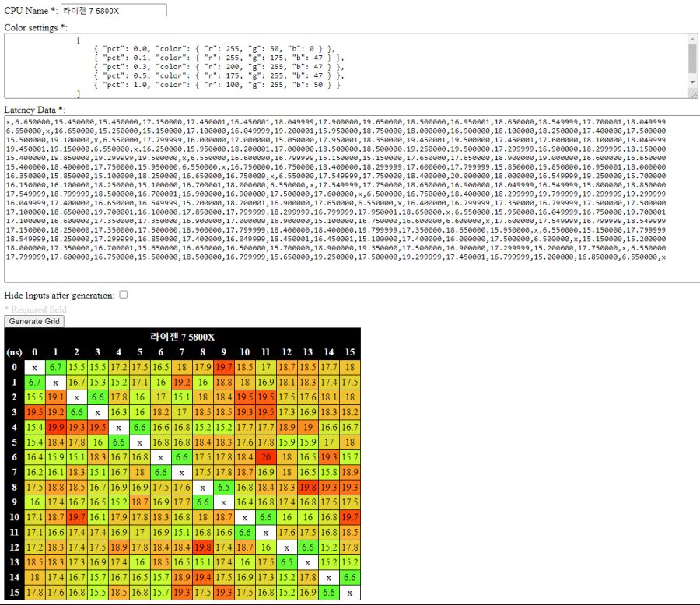Click the 'x' cell in row 0
The height and width of the screenshot is (605, 700).
click(34, 368)
